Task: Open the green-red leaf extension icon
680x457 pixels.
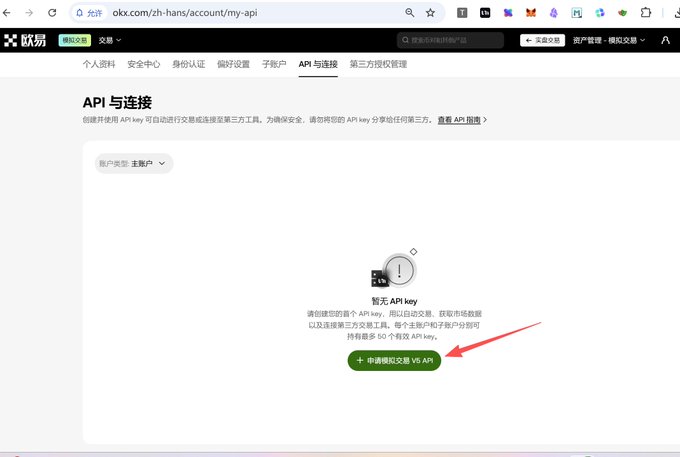Action: tap(623, 13)
